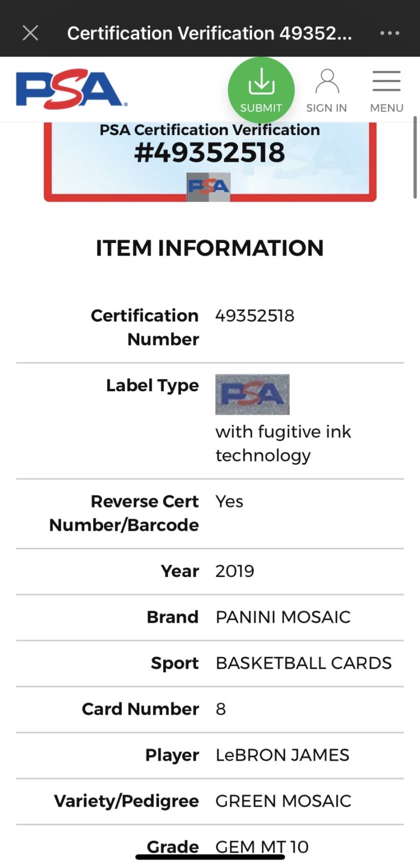Tap the PSA label type image
420x868 pixels.
(252, 394)
